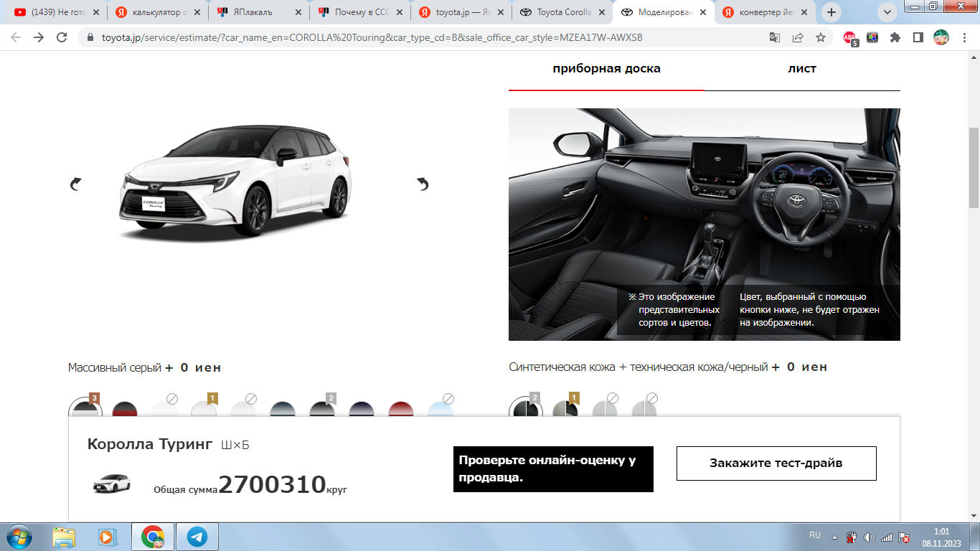Screen dimensions: 980x551
Task: Click Проверьте онлайн-оценку у продавца button
Action: [x=553, y=469]
